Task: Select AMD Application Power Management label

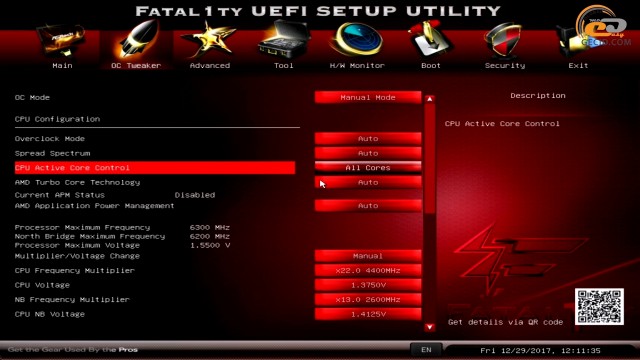Action: point(95,206)
